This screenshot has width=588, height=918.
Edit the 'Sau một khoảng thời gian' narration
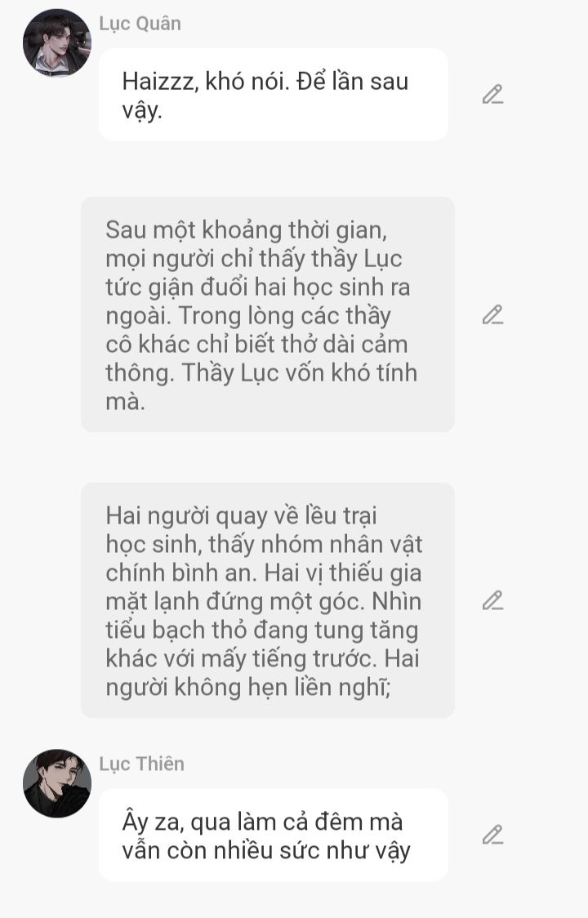click(492, 315)
